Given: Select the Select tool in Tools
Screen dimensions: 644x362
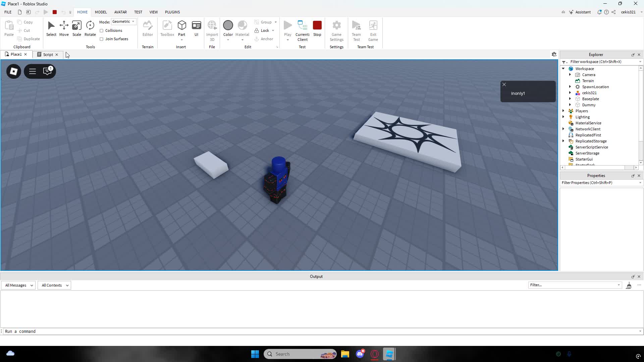Looking at the screenshot, I should tap(51, 28).
